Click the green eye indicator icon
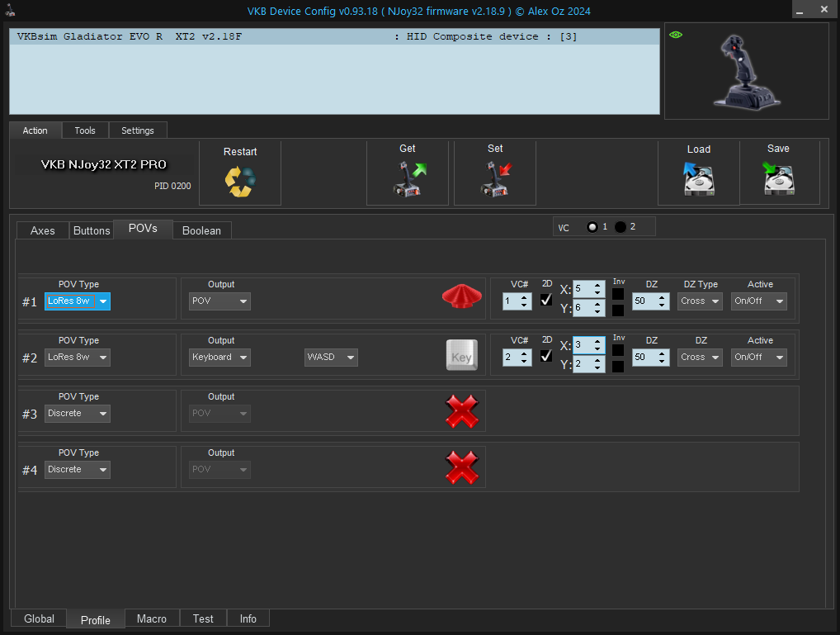Image resolution: width=840 pixels, height=635 pixels. (x=676, y=35)
